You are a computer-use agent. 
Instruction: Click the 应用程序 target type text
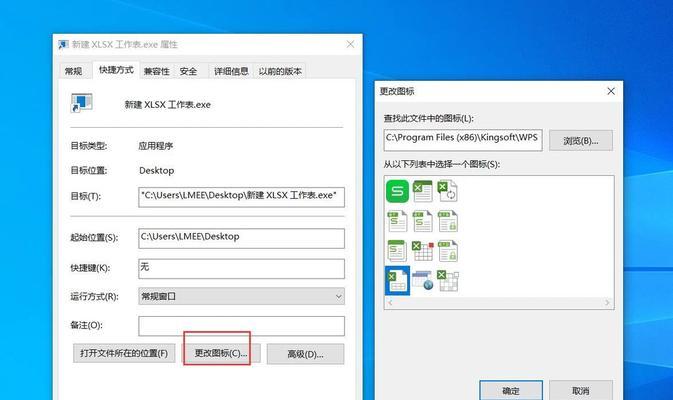point(155,146)
